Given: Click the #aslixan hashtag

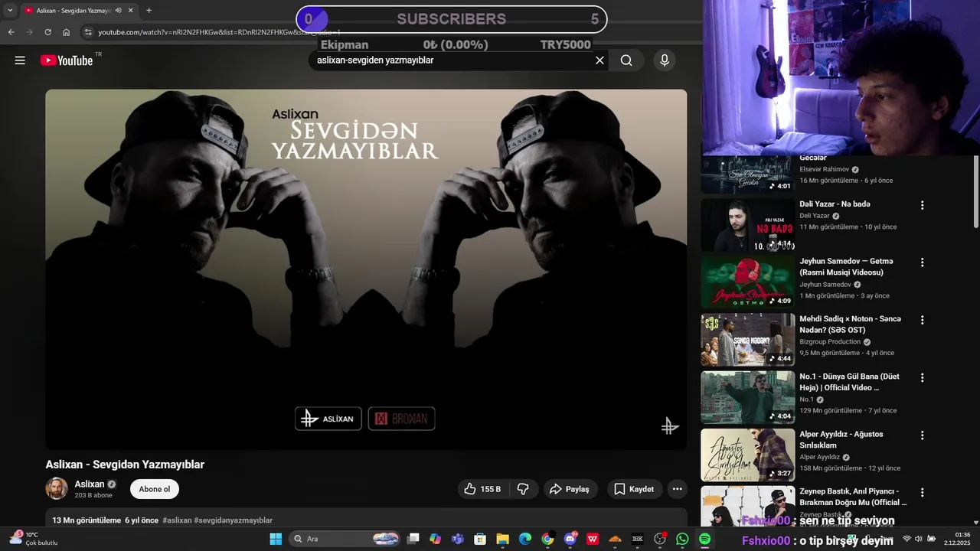Looking at the screenshot, I should pyautogui.click(x=177, y=520).
